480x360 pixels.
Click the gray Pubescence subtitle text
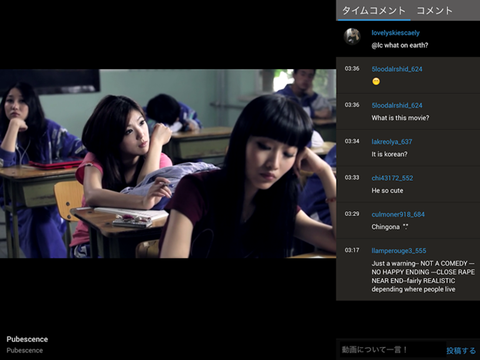[x=25, y=350]
